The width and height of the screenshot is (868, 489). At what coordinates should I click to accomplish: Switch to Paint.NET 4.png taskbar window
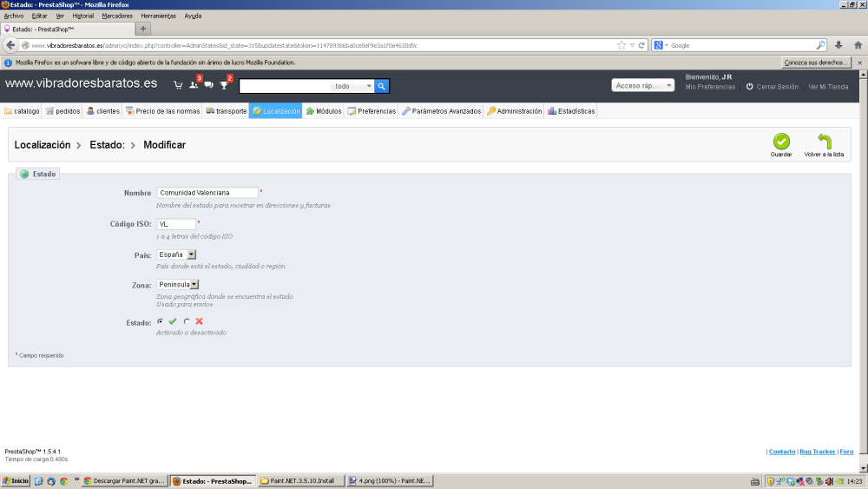pos(389,480)
